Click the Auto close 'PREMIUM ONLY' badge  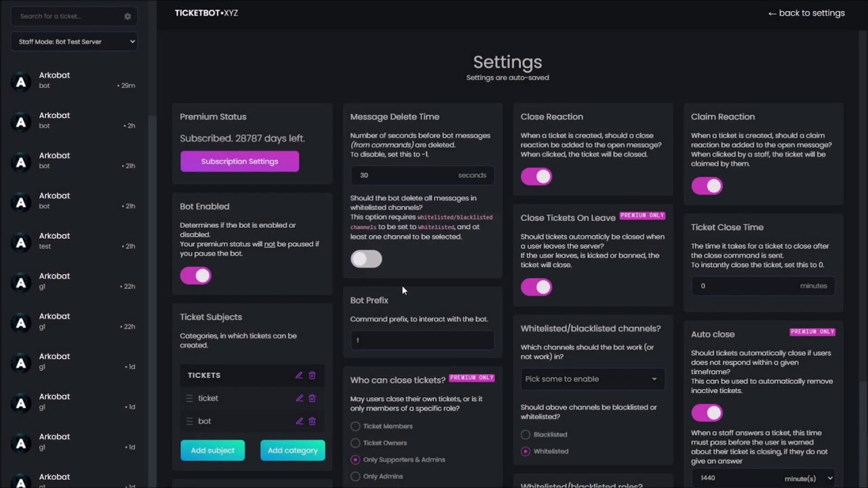point(812,332)
